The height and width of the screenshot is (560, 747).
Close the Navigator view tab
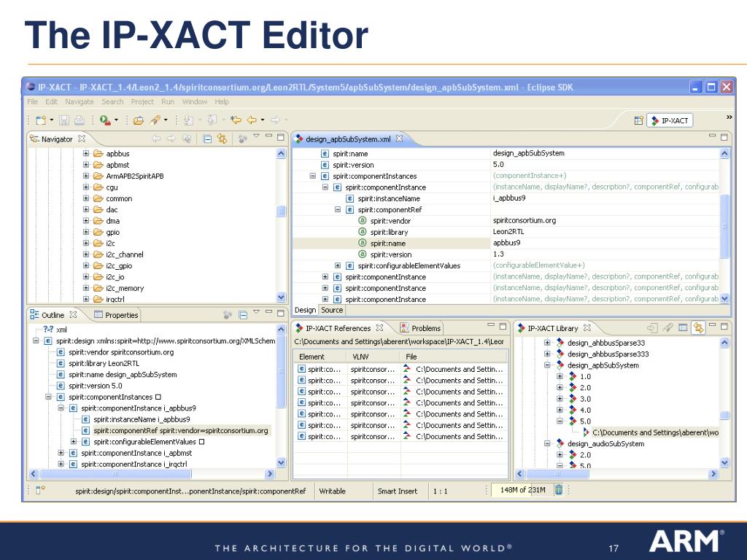82,139
